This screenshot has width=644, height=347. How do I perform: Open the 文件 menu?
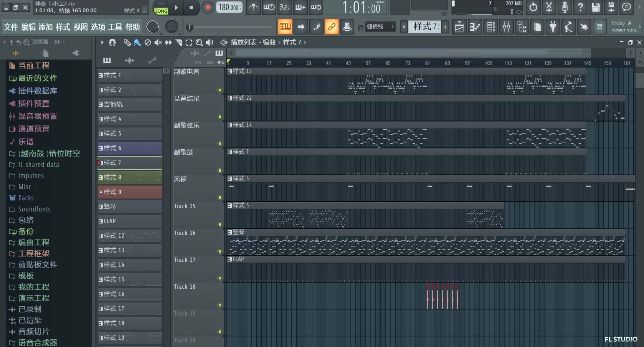coord(11,27)
